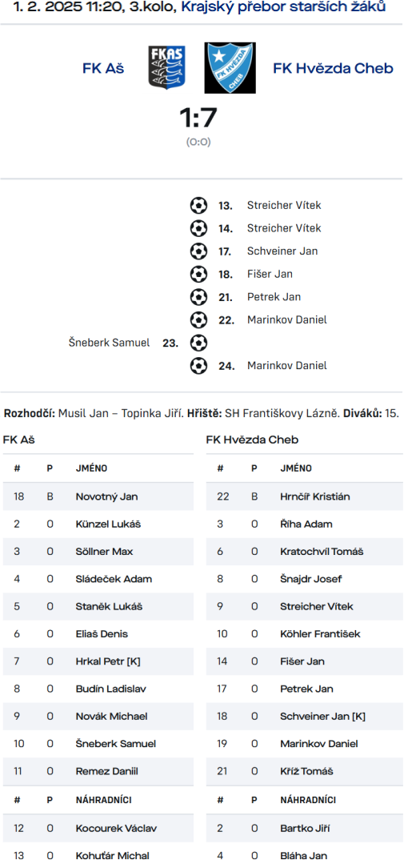
Task: Click the JMÉNO column header of FK Aš table
Action: (x=91, y=468)
